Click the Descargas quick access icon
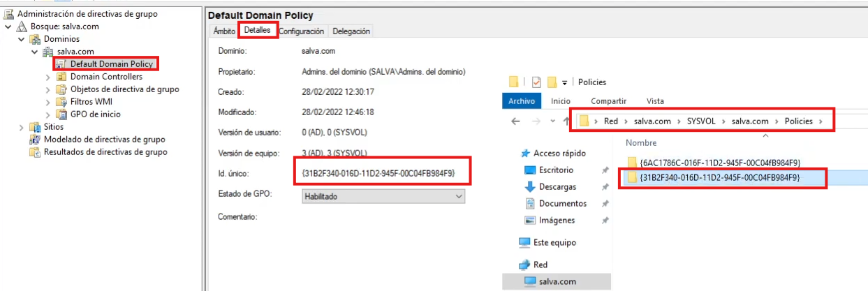The width and height of the screenshot is (868, 291). (x=529, y=187)
